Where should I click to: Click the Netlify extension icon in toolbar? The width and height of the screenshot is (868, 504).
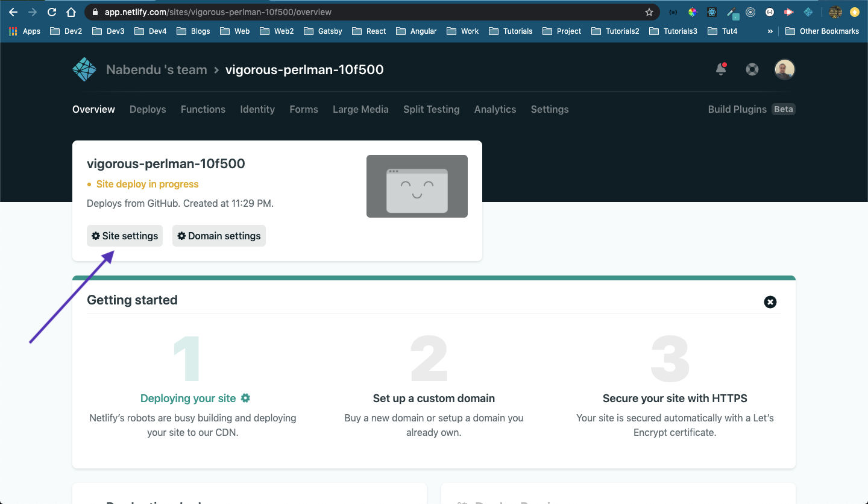tap(808, 12)
